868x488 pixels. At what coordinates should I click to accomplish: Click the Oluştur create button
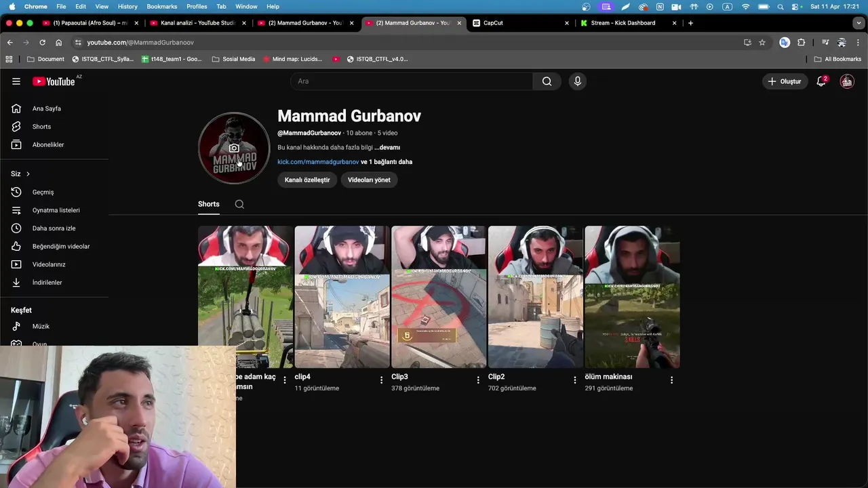[785, 81]
